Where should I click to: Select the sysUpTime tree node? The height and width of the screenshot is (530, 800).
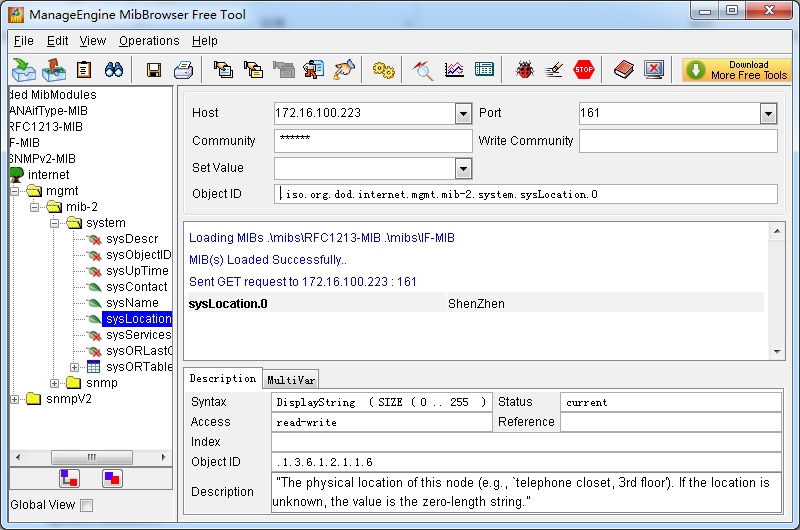[137, 271]
